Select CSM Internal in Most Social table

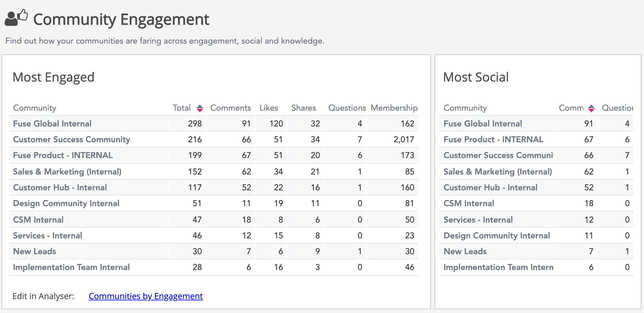468,203
